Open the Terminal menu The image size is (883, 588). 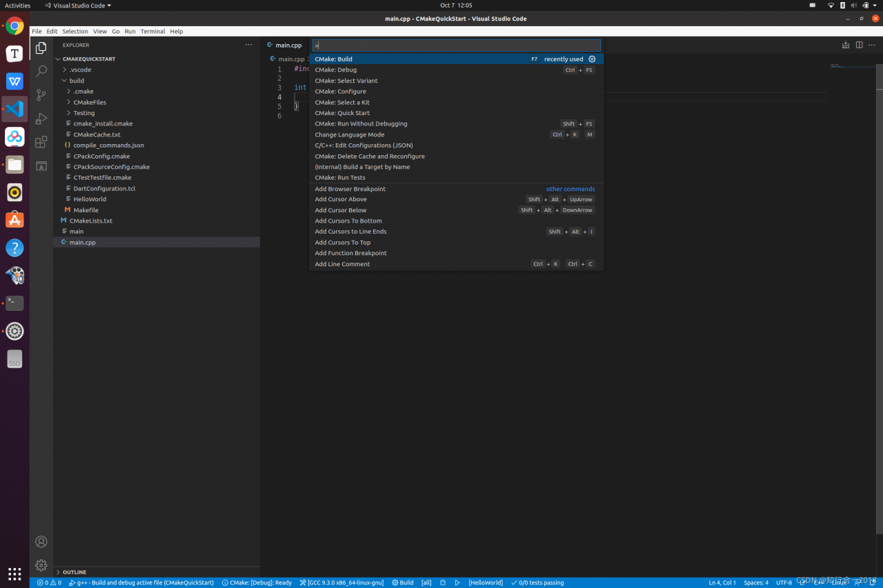[152, 32]
